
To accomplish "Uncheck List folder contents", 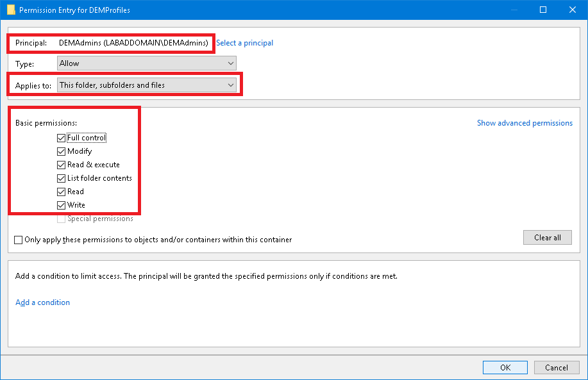I will 62,178.
